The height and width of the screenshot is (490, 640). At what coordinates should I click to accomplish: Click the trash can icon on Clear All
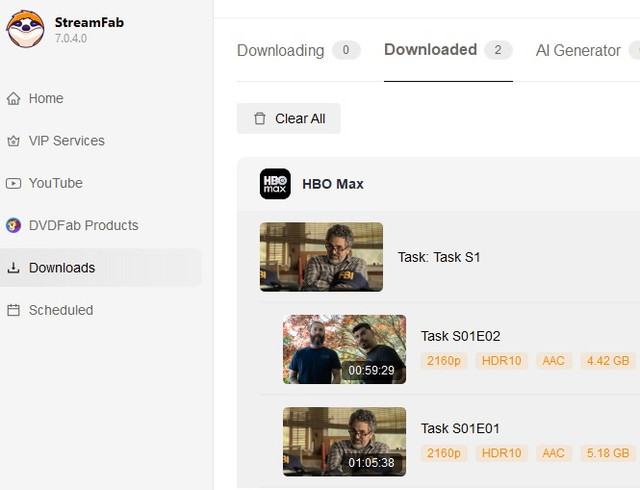click(x=260, y=118)
